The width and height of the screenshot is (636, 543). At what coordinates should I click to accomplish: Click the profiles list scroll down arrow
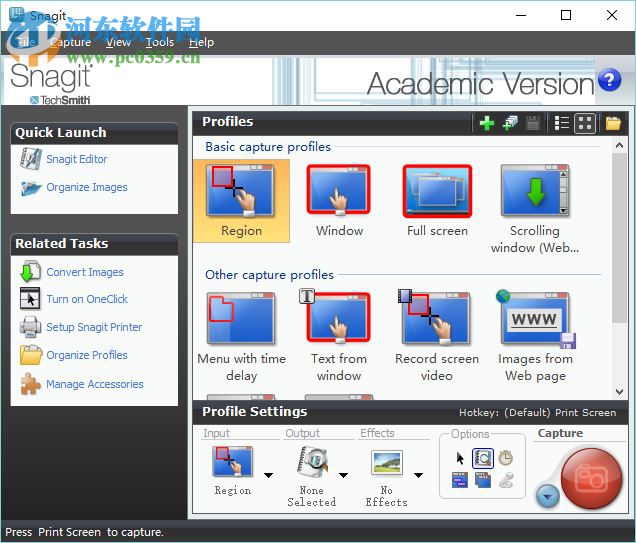619,391
